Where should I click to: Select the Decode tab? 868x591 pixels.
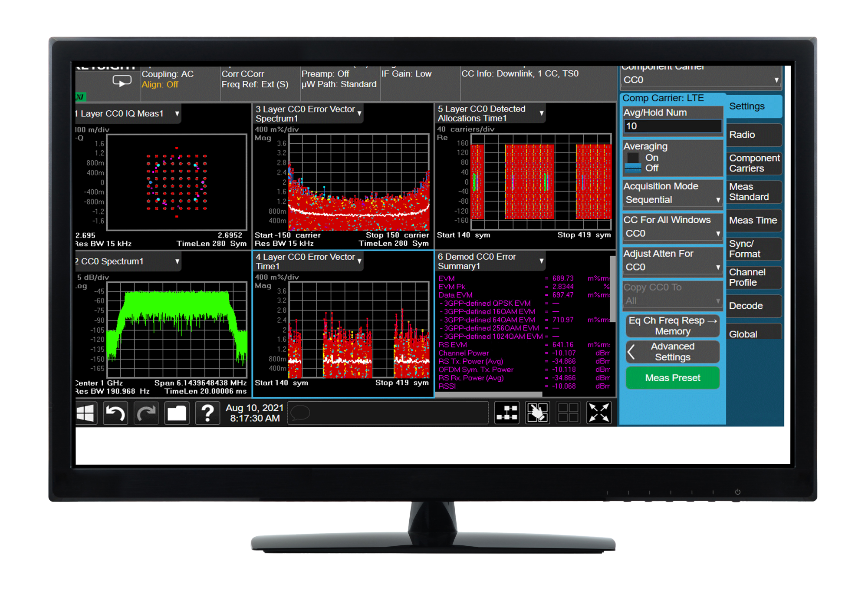tap(753, 306)
